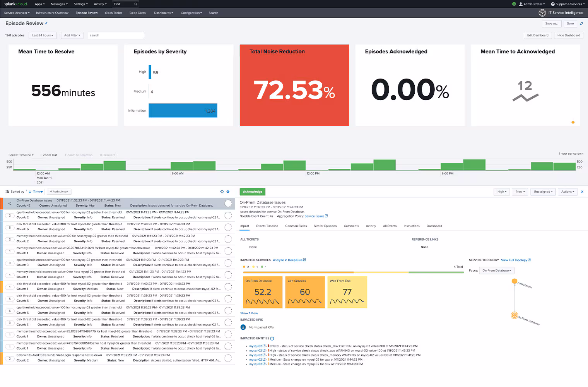Select the On-Prem Database Issues episode circle

coord(228,204)
